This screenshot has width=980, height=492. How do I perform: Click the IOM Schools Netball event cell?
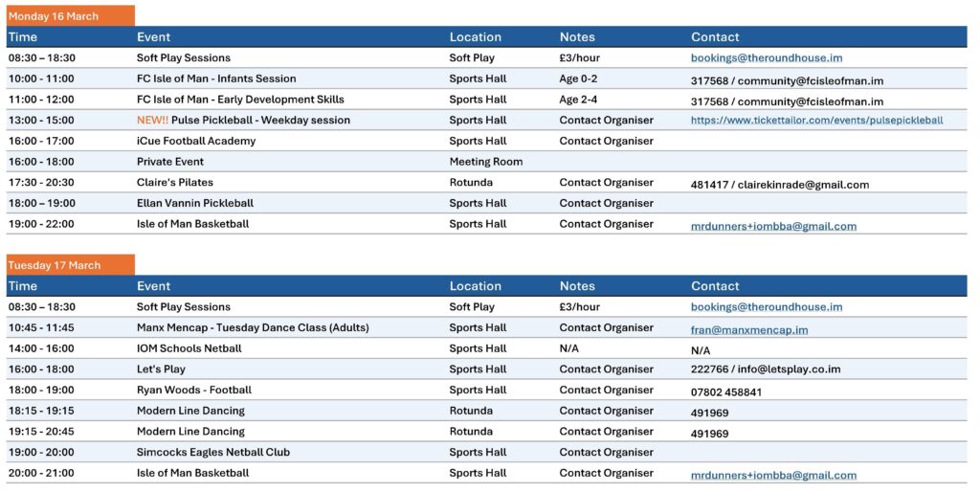click(189, 348)
